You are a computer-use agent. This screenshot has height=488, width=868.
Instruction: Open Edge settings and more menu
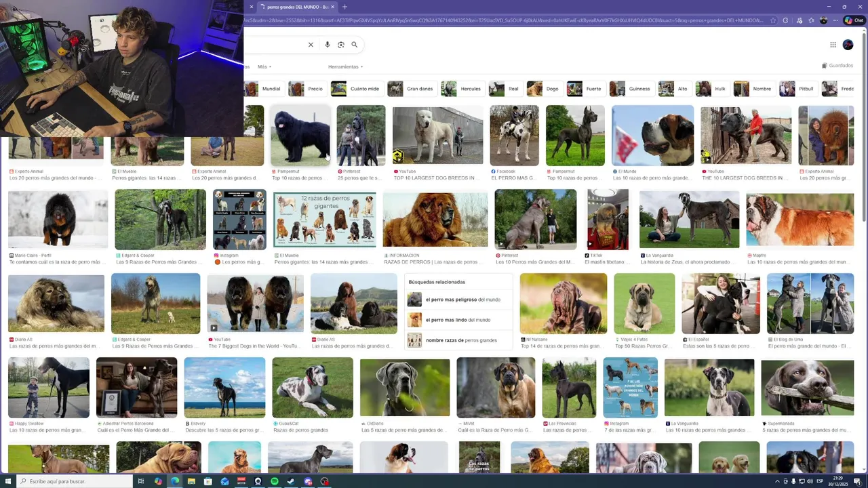pos(835,20)
